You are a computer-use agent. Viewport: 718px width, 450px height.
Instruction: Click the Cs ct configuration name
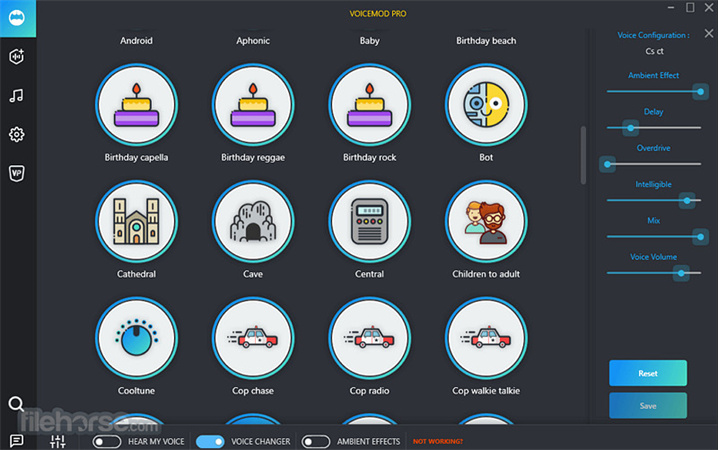pos(654,51)
